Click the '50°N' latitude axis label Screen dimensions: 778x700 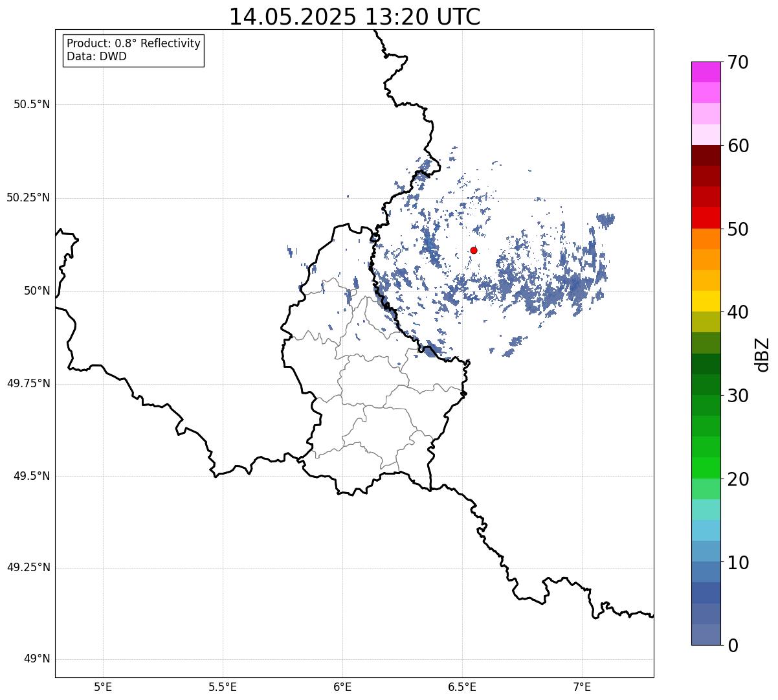coord(37,291)
